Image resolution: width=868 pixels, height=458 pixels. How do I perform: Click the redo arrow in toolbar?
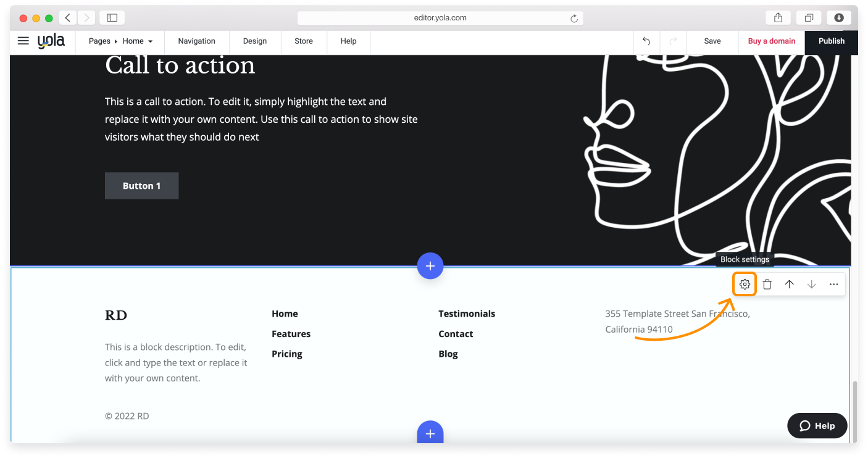point(673,41)
